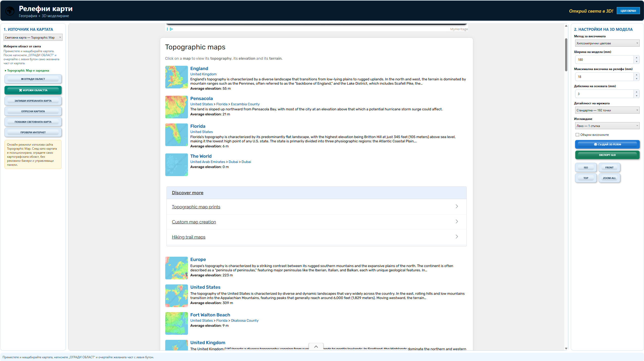Screen dimensions: 644x361
Task: Click the ЦЯЛ ЕКРАН fullscreen button
Action: [x=628, y=11]
